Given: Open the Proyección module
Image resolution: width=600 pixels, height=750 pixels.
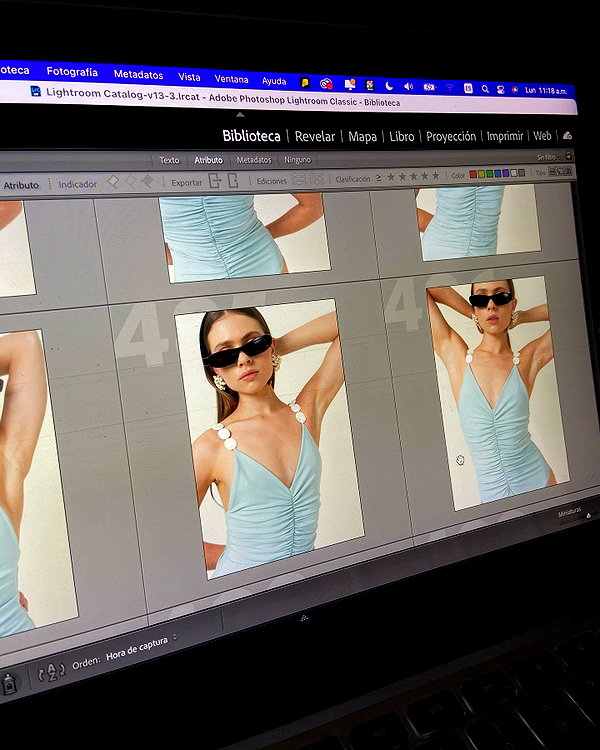Looking at the screenshot, I should pyautogui.click(x=451, y=136).
